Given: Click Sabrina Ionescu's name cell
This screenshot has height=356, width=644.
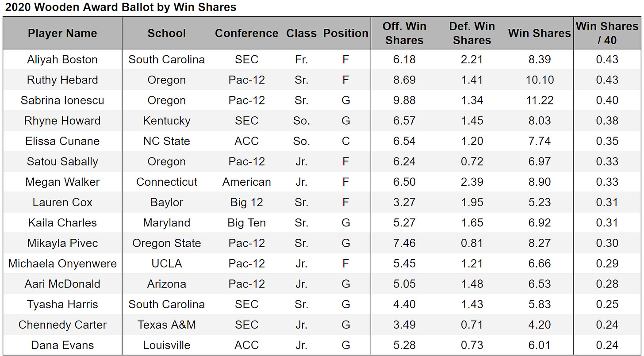Looking at the screenshot, I should [62, 100].
